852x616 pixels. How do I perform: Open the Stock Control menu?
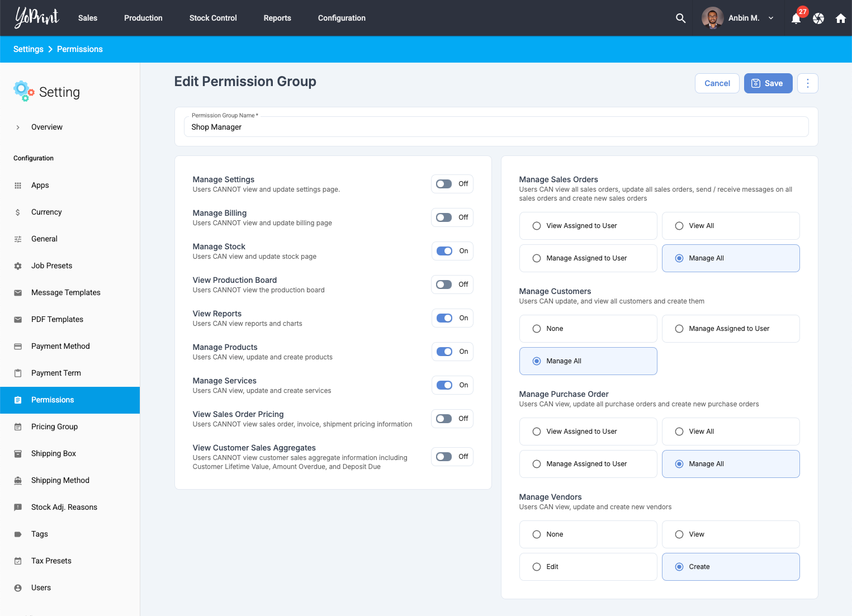click(213, 18)
